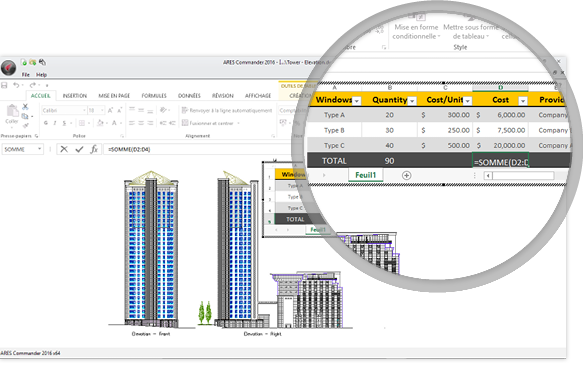This screenshot has height=385, width=583.
Task: Switch to the DONNÉES ribbon tab
Action: [189, 96]
